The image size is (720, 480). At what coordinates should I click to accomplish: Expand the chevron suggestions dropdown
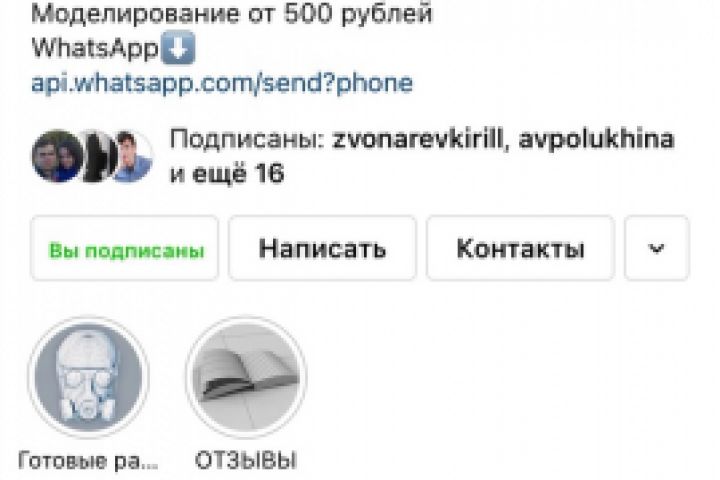coord(657,248)
